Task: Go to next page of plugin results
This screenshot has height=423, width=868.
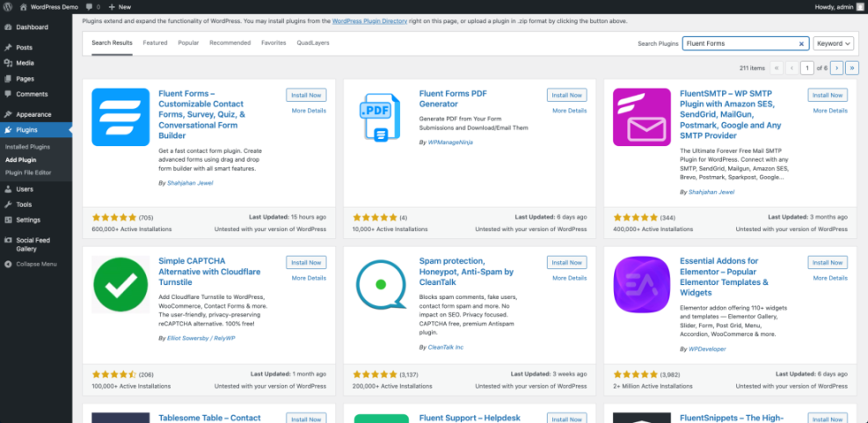Action: click(x=836, y=68)
